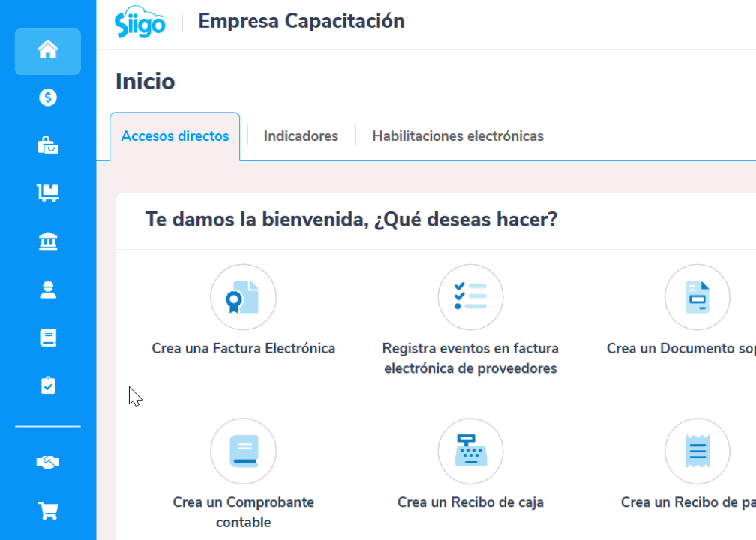Select the Accesos directos tab
This screenshot has height=540, width=756.
coord(175,136)
